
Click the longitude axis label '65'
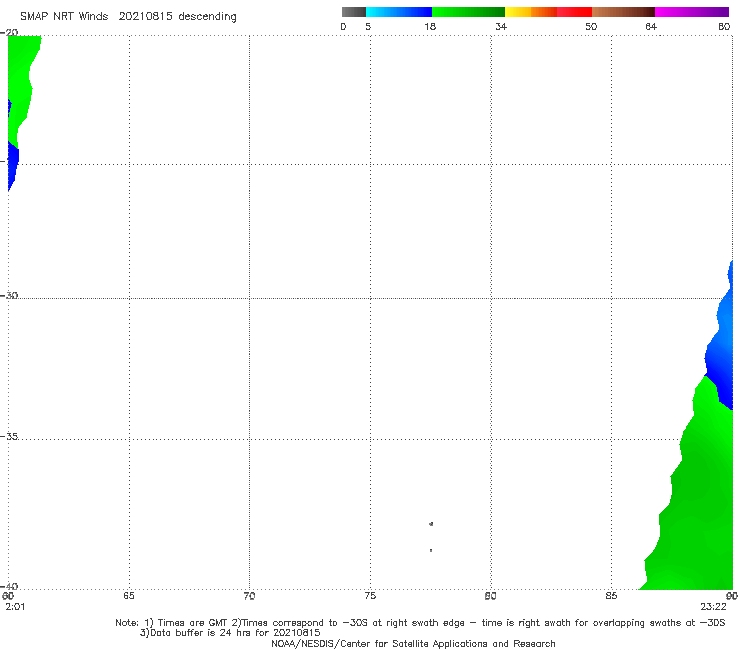click(129, 596)
